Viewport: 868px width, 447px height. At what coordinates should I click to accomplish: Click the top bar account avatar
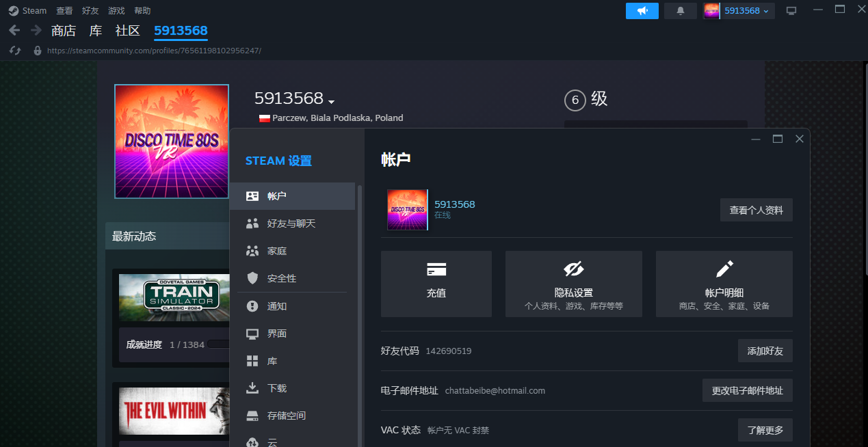click(x=711, y=11)
